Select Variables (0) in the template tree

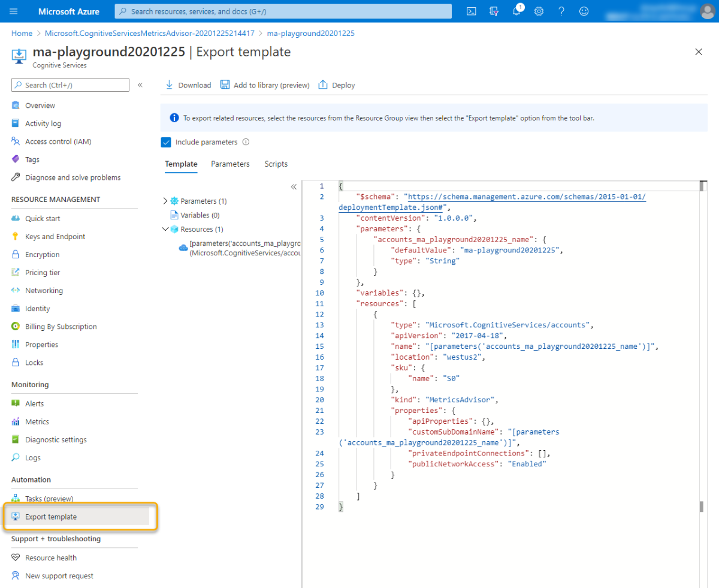200,215
